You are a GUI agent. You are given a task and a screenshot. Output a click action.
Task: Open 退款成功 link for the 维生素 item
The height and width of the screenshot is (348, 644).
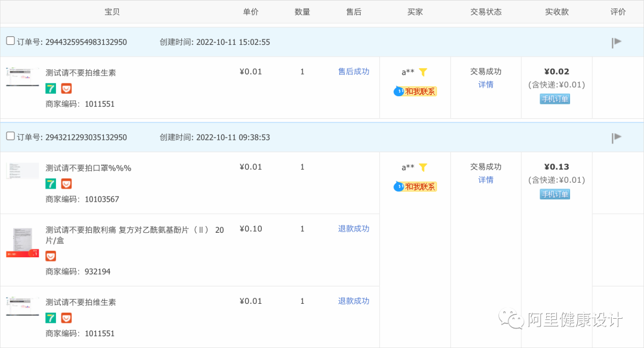[x=354, y=301]
